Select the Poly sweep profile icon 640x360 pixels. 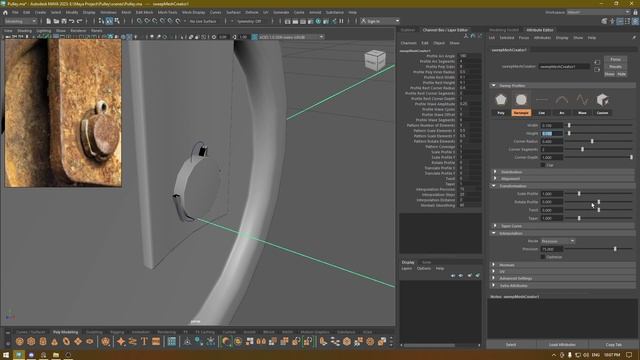[x=501, y=100]
